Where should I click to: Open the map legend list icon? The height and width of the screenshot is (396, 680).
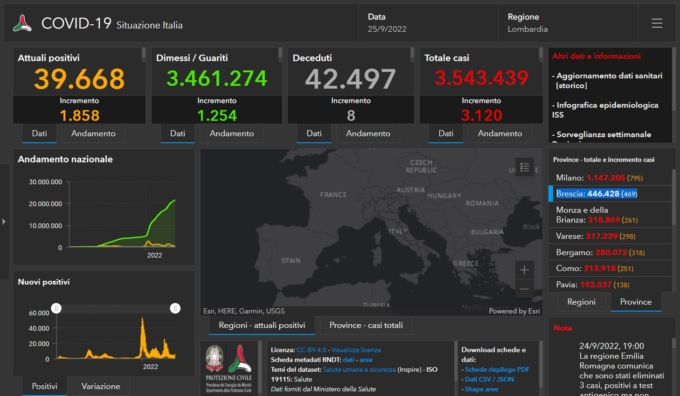pos(524,167)
